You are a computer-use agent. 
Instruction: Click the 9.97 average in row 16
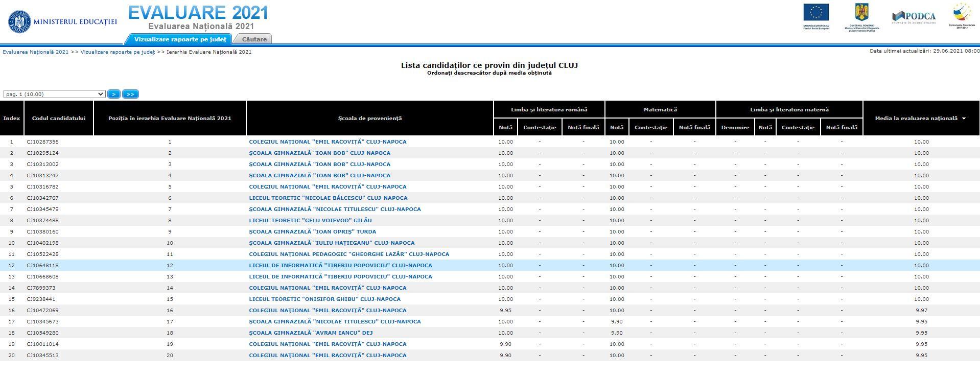click(921, 310)
